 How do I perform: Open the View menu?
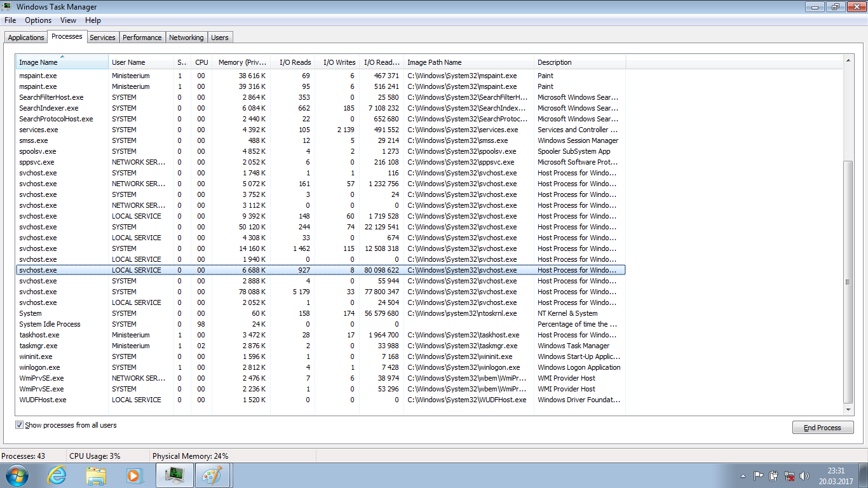[69, 20]
